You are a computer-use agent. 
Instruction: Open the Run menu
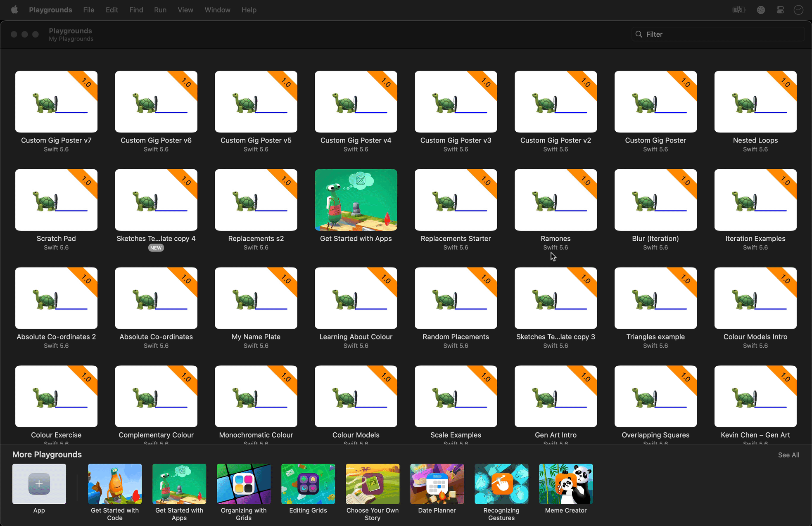[160, 9]
